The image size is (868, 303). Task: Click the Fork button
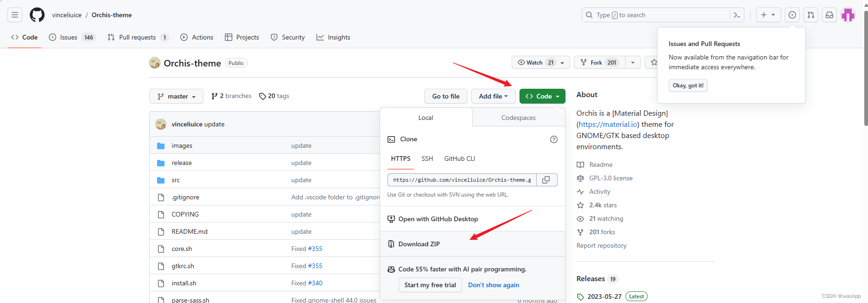[x=599, y=62]
